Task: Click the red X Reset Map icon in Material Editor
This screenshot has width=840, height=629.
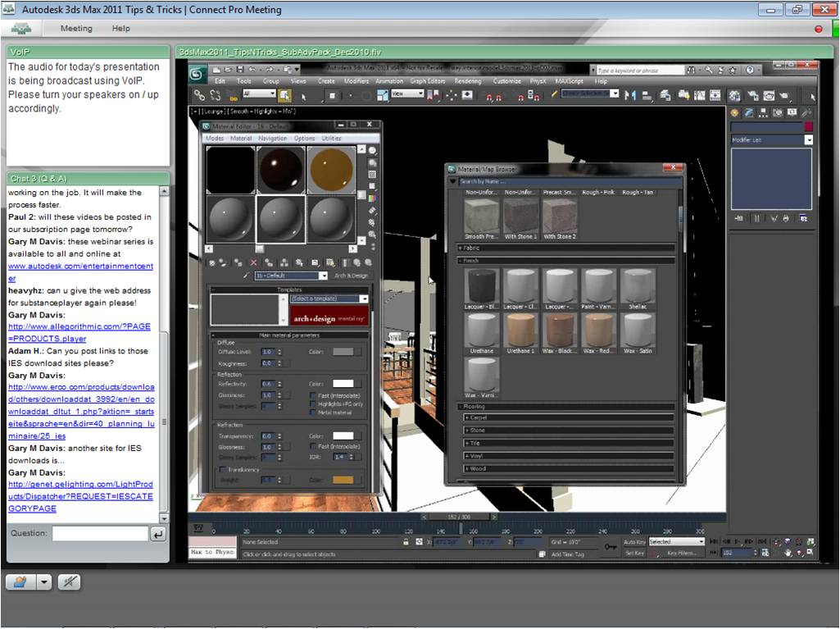Action: tap(253, 262)
